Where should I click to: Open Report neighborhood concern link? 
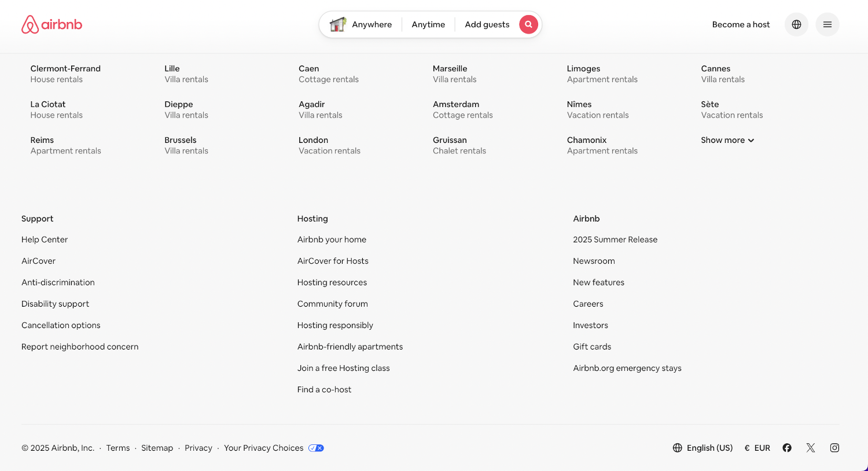click(x=80, y=347)
